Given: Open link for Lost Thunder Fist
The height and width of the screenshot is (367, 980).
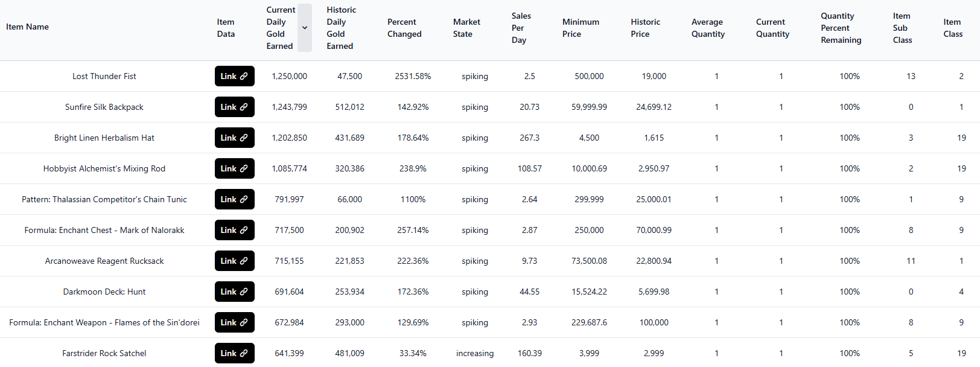Looking at the screenshot, I should (x=234, y=76).
